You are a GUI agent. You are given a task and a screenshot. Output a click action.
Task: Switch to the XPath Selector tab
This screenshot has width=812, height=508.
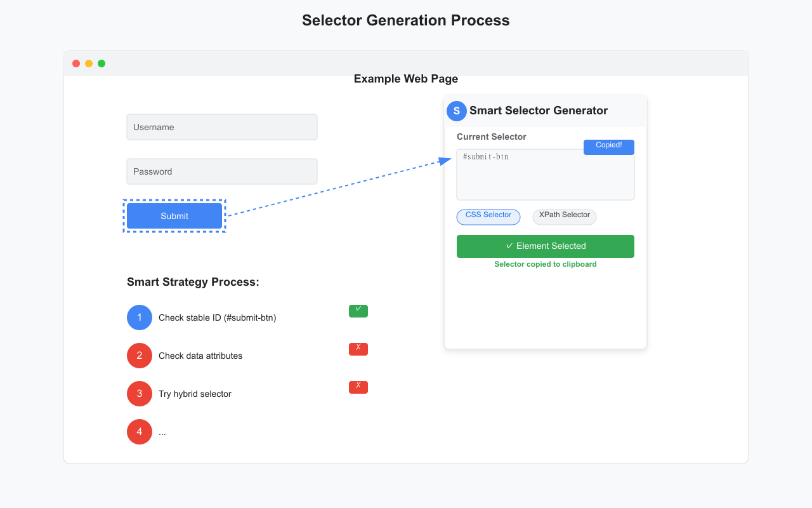click(565, 217)
